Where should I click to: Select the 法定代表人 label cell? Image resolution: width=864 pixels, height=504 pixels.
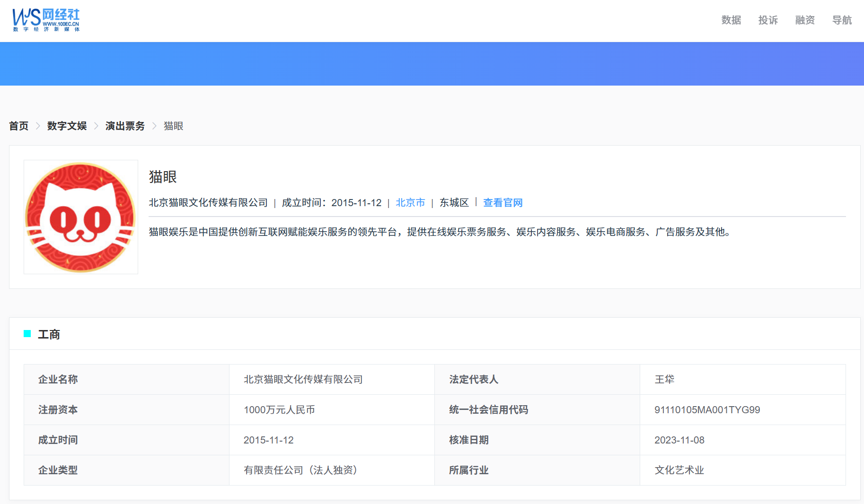coord(537,379)
